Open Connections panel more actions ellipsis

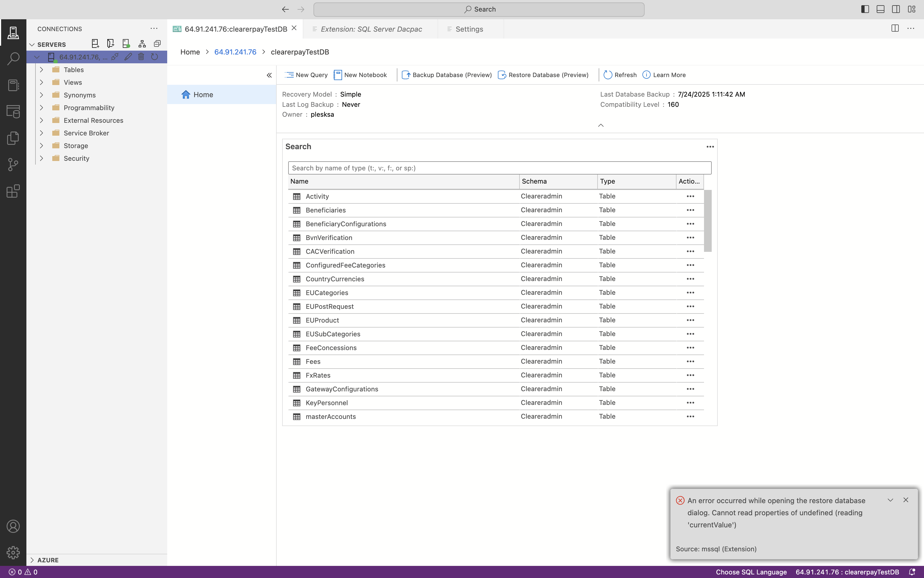154,29
